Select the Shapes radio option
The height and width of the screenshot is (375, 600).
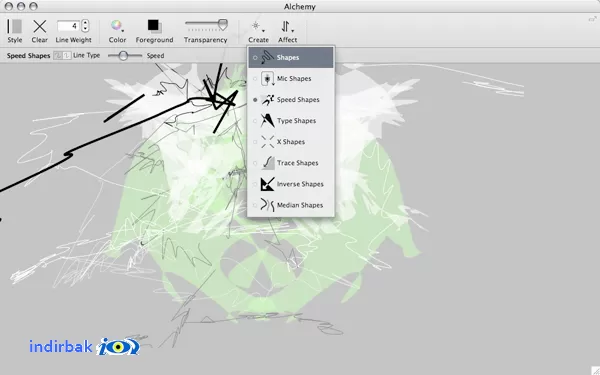[x=255, y=58]
